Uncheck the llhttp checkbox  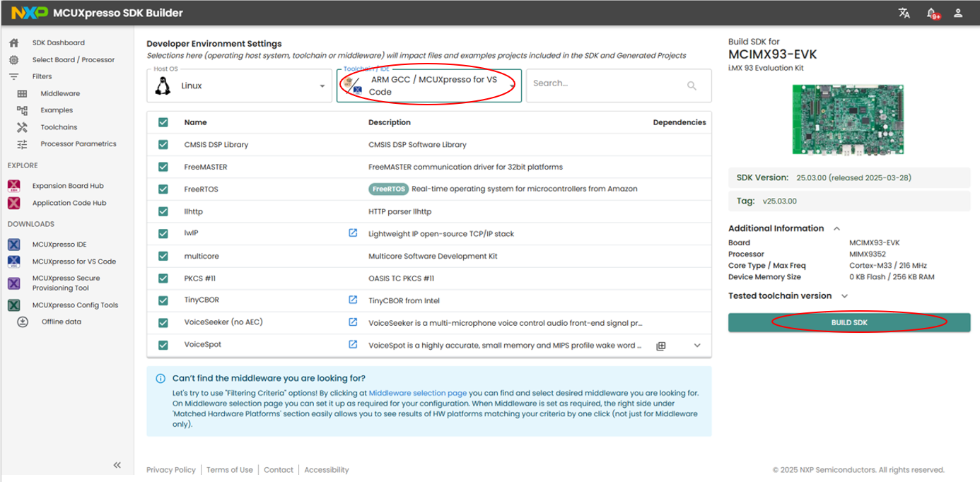(x=163, y=211)
